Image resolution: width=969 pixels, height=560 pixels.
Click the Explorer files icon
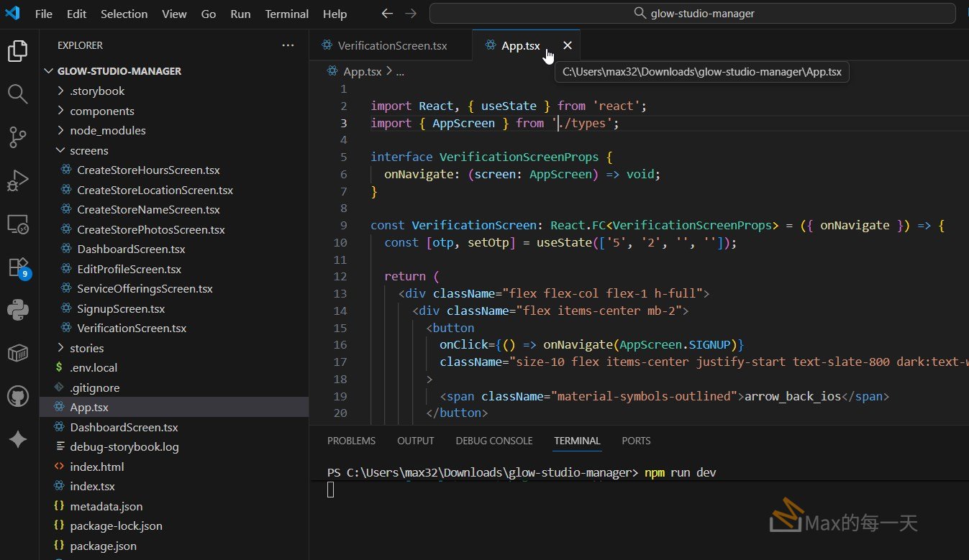(x=18, y=51)
